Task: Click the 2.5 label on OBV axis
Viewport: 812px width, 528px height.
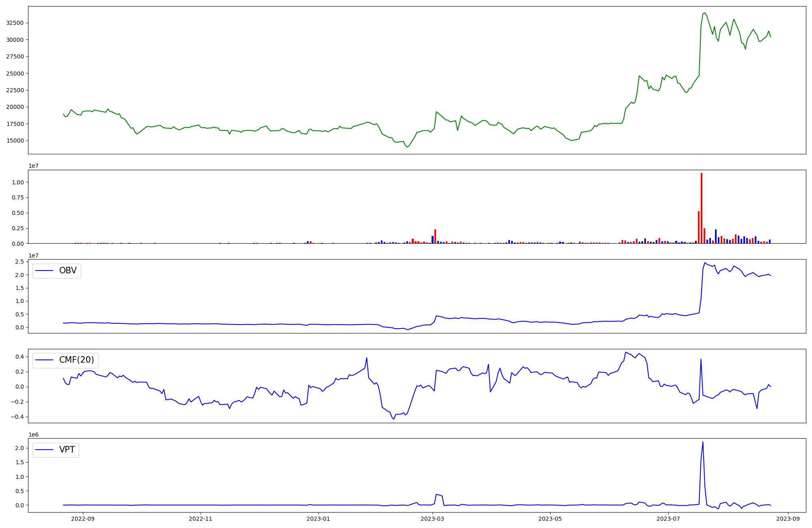Action: point(19,262)
